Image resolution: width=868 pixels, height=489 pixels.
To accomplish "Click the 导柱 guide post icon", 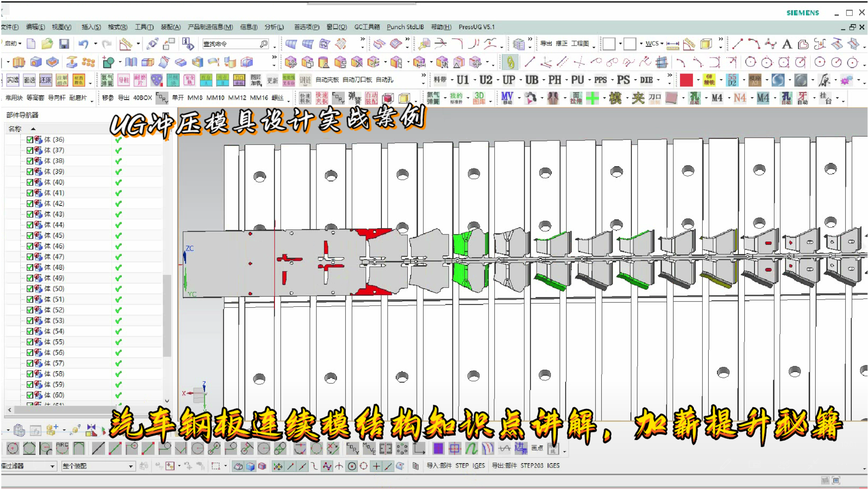I will [x=124, y=80].
